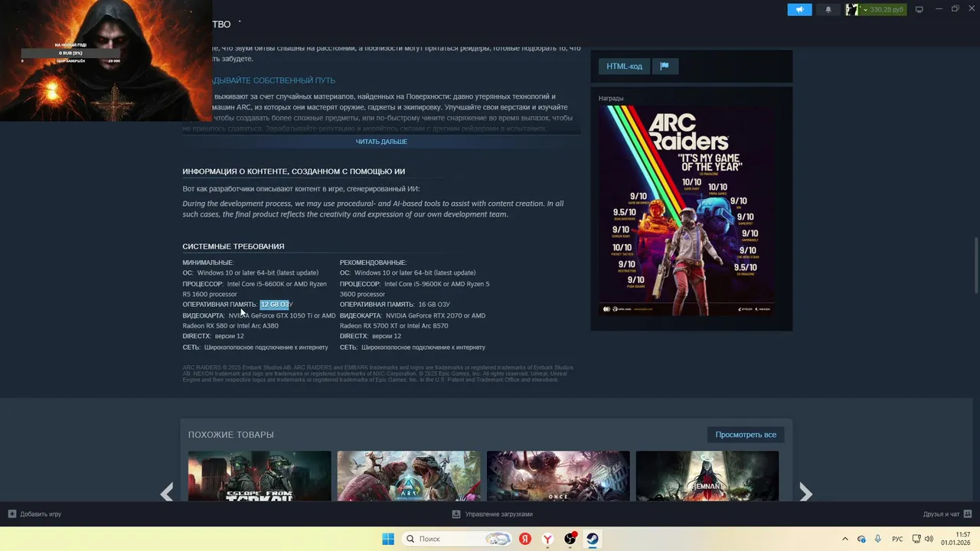The height and width of the screenshot is (551, 980).
Task: Click the ПОХОЖИЕ ТОВАРЫ heading
Action: pos(231,435)
